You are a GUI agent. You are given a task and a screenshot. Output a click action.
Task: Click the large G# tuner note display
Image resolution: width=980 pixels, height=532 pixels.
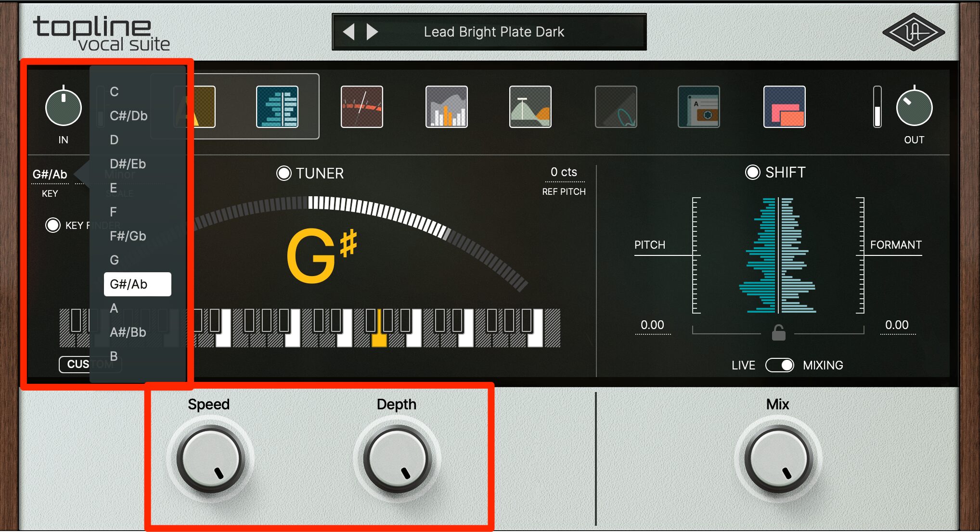[322, 255]
